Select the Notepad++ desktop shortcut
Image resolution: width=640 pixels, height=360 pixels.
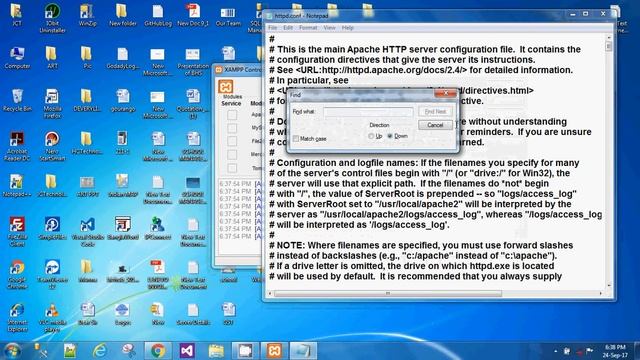[x=17, y=186]
